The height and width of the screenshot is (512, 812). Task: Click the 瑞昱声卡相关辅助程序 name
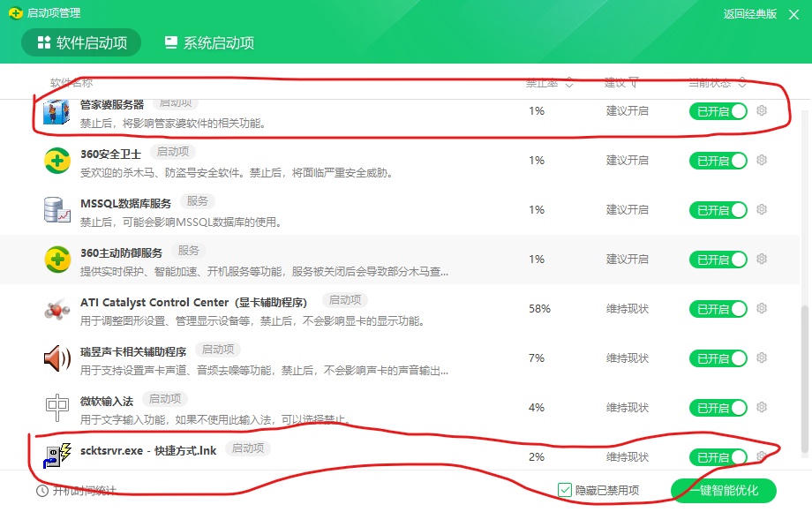pyautogui.click(x=133, y=352)
